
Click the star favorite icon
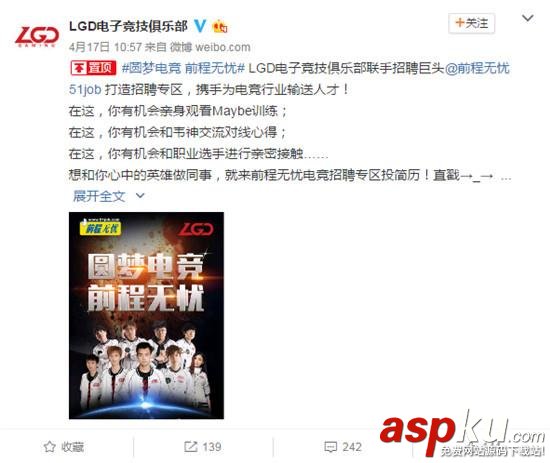coord(49,447)
